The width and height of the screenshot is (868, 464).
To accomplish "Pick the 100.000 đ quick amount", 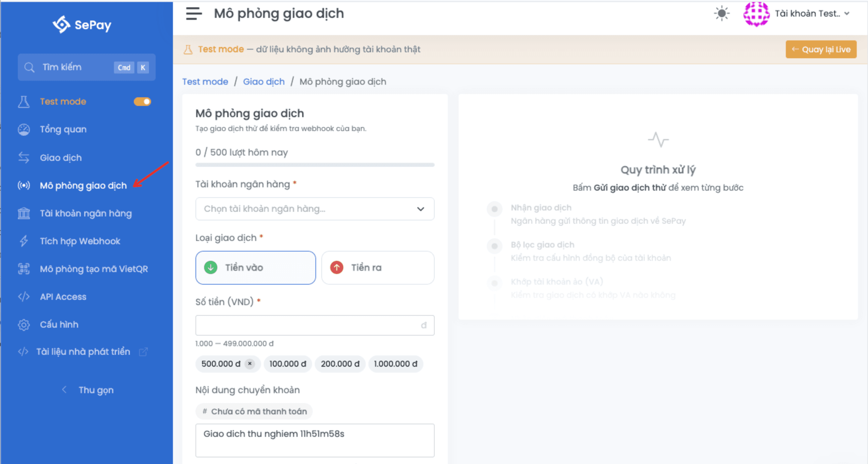I will [288, 364].
